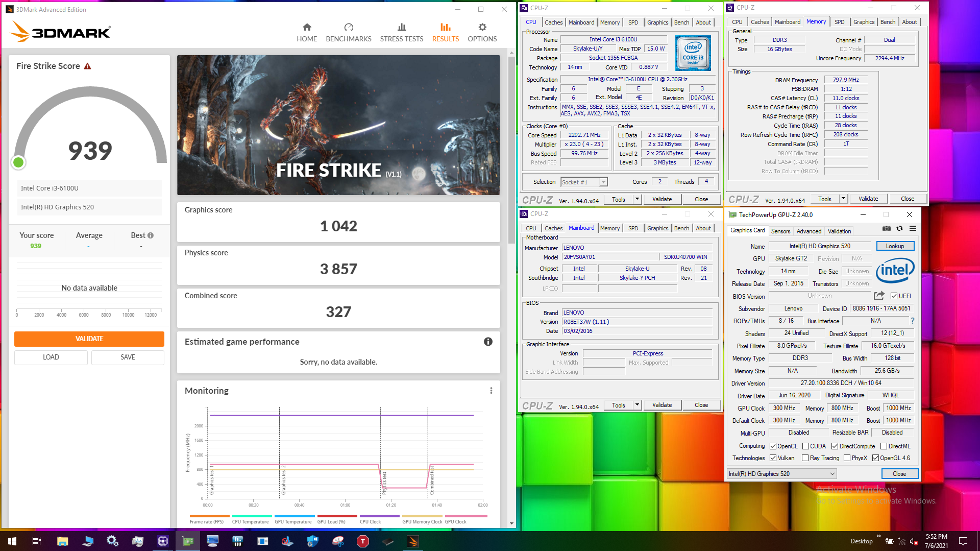This screenshot has width=980, height=551.
Task: Click the Close button in GPU-Z
Action: pos(899,474)
